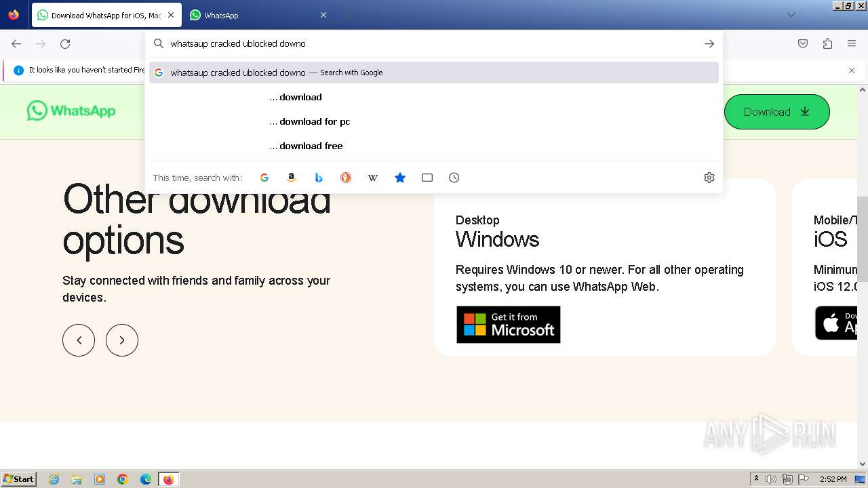
Task: Launch Microsoft Edge from taskbar
Action: [146, 479]
